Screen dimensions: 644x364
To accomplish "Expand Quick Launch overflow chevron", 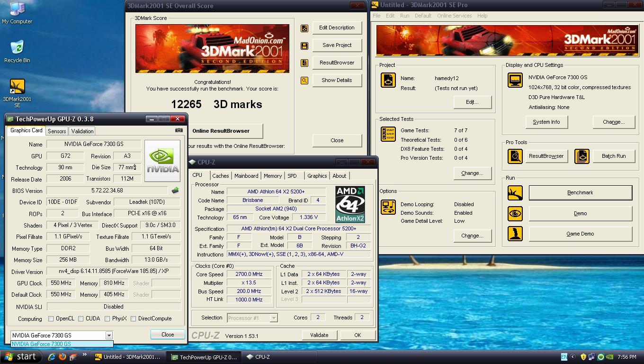I will 85,355.
